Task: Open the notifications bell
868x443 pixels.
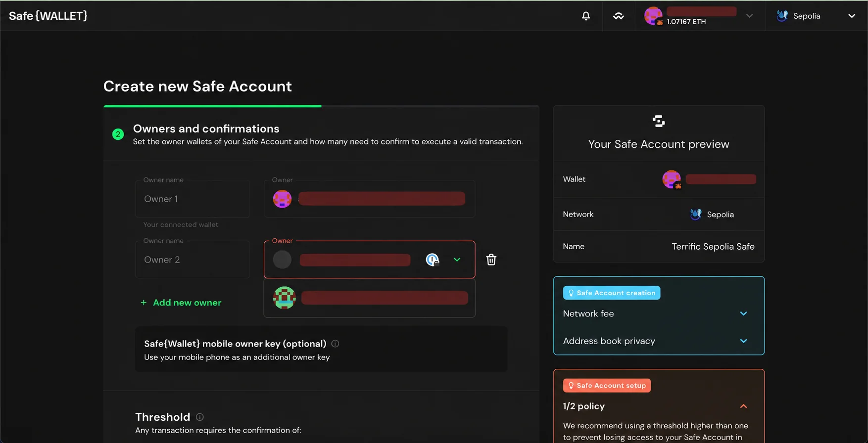Action: tap(586, 16)
